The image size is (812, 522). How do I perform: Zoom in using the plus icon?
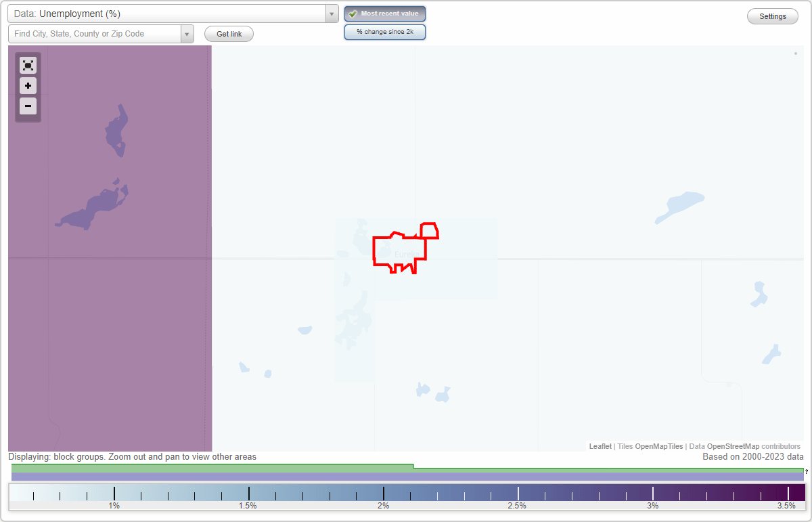pyautogui.click(x=28, y=86)
